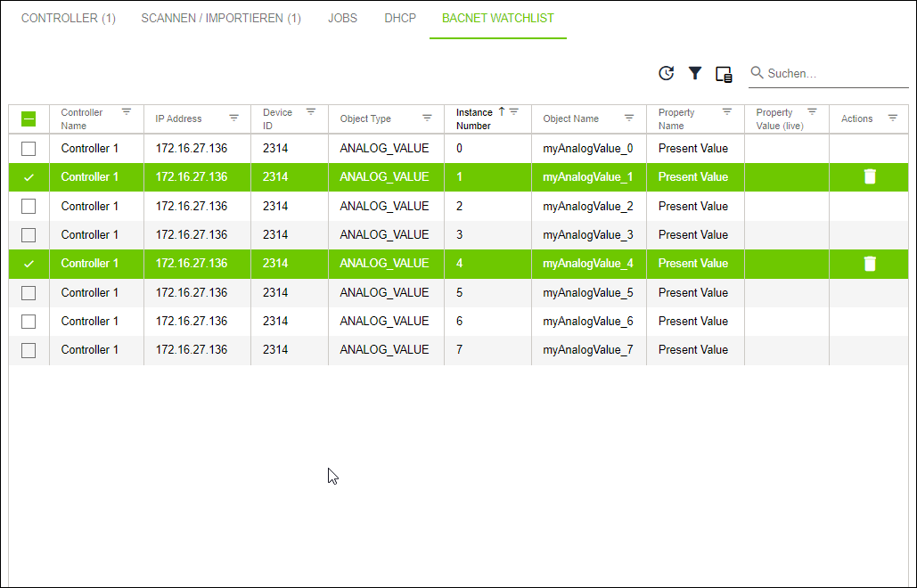The image size is (917, 588).
Task: Open filter menu for Property Value (live) column
Action: 813,111
